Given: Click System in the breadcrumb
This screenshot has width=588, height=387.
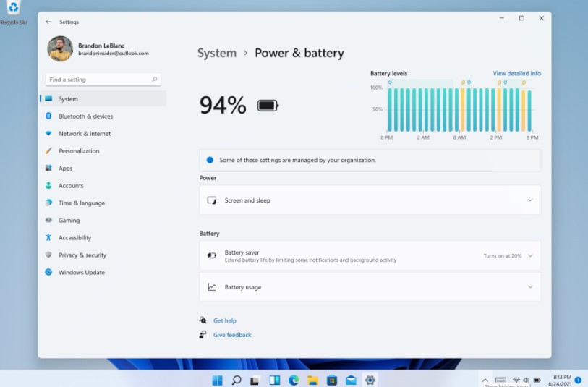Looking at the screenshot, I should (217, 53).
